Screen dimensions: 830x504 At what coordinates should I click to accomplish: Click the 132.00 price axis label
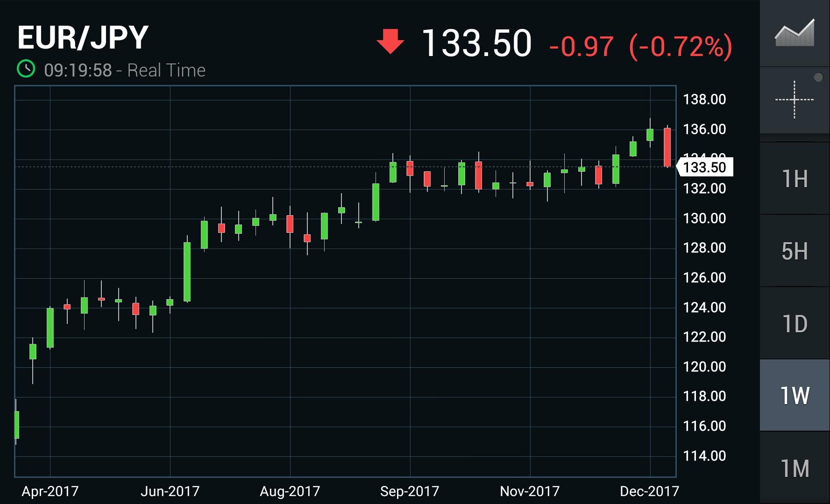(x=704, y=189)
